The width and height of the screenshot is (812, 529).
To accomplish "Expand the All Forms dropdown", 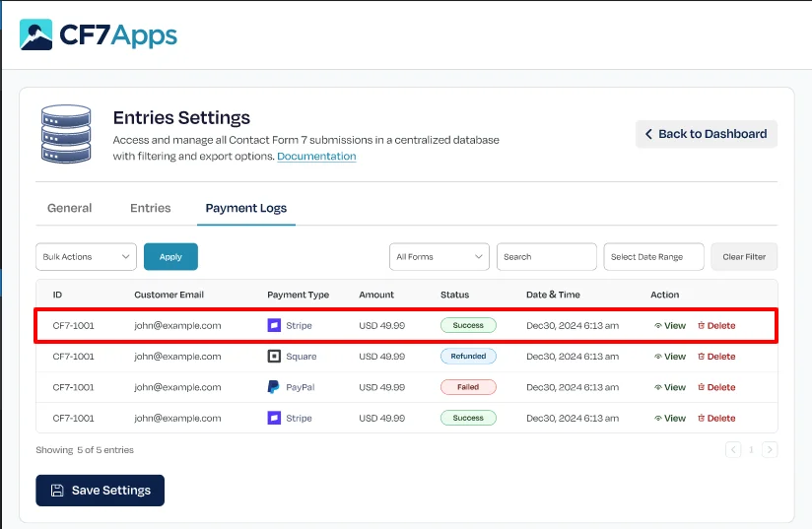I will (x=440, y=257).
